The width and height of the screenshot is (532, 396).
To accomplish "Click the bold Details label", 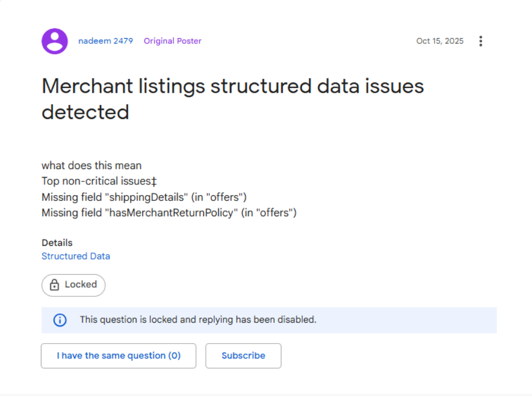I will point(57,243).
